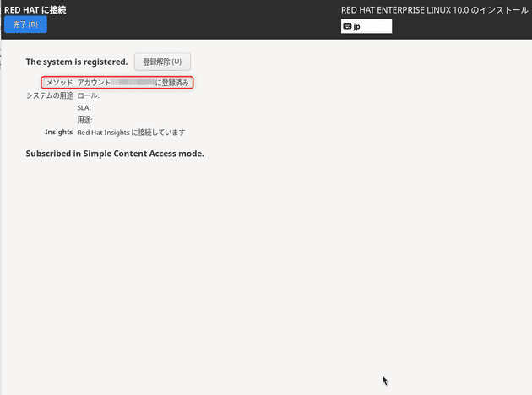Click the blue 完了 (D) done button
This screenshot has width=532, height=395.
(26, 24)
